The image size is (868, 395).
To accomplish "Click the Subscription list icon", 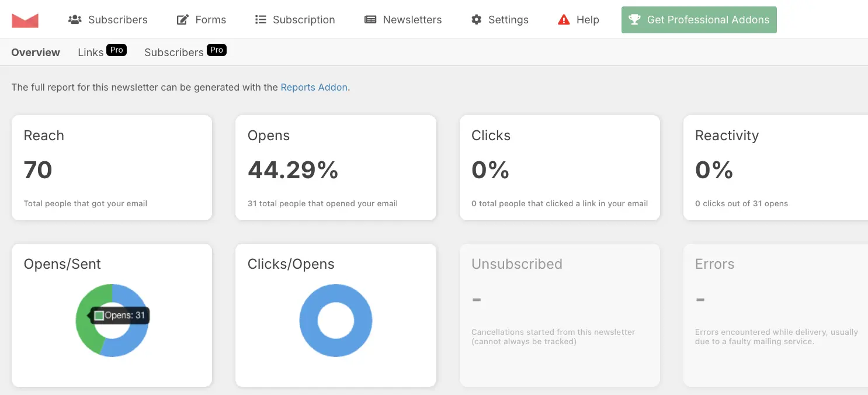I will (261, 19).
